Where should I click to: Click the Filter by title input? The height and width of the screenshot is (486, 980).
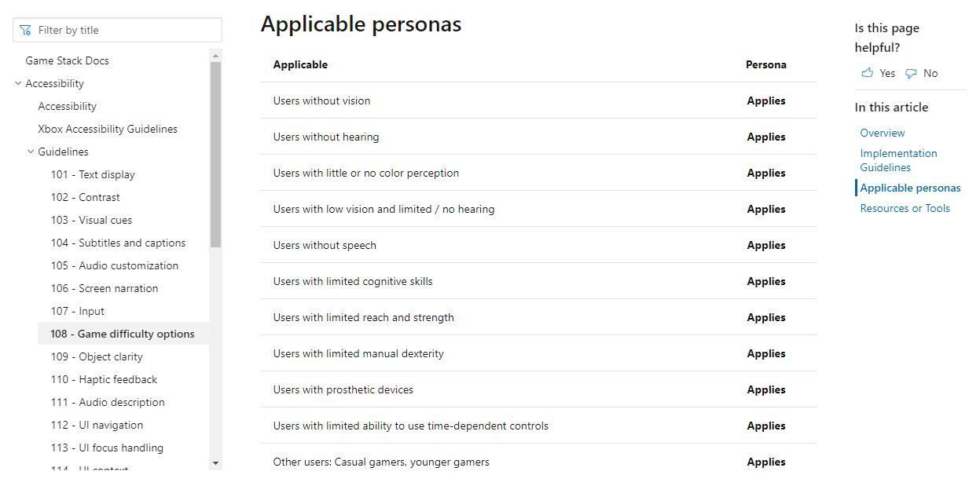point(126,31)
